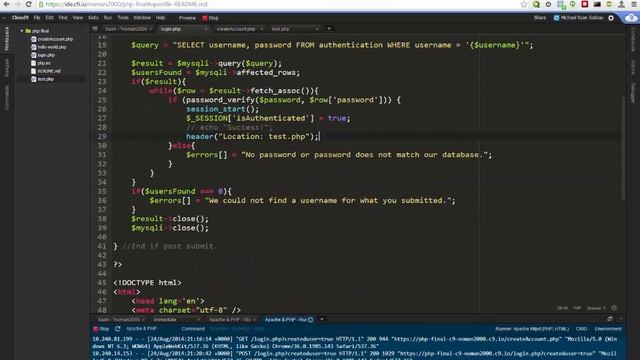This screenshot has width=640, height=360.
Task: Bookmark page with star icon
Action: pos(524,4)
